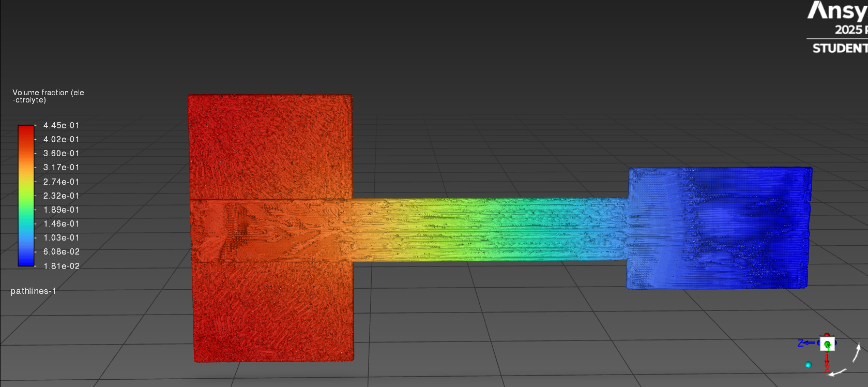
Task: Click the legend value 3.60e-01
Action: pyautogui.click(x=62, y=153)
